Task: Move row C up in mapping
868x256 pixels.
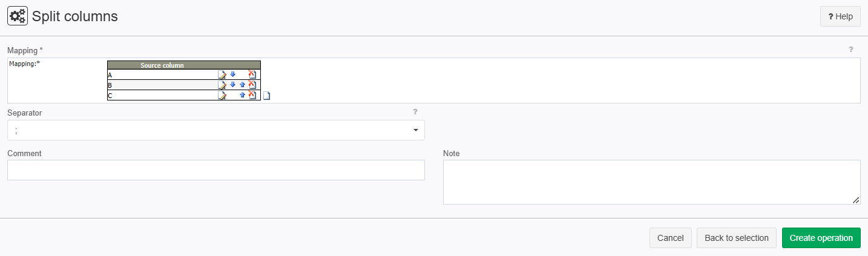Action: point(242,95)
